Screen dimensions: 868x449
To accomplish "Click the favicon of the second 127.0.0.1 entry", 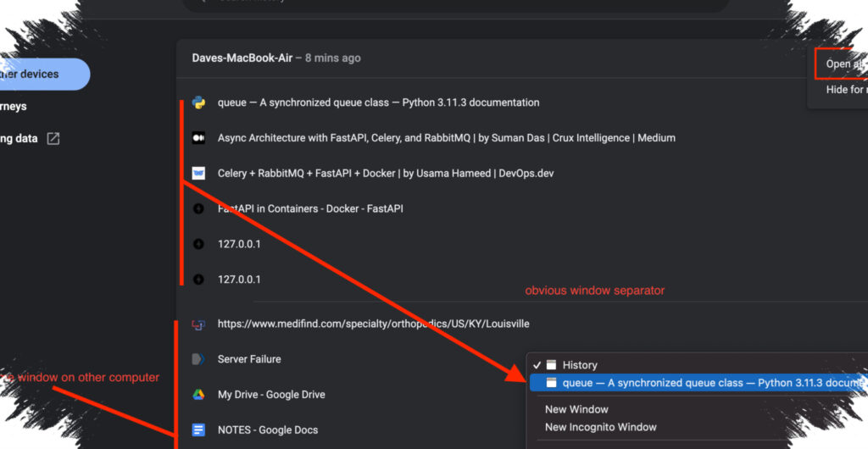I will coord(198,280).
